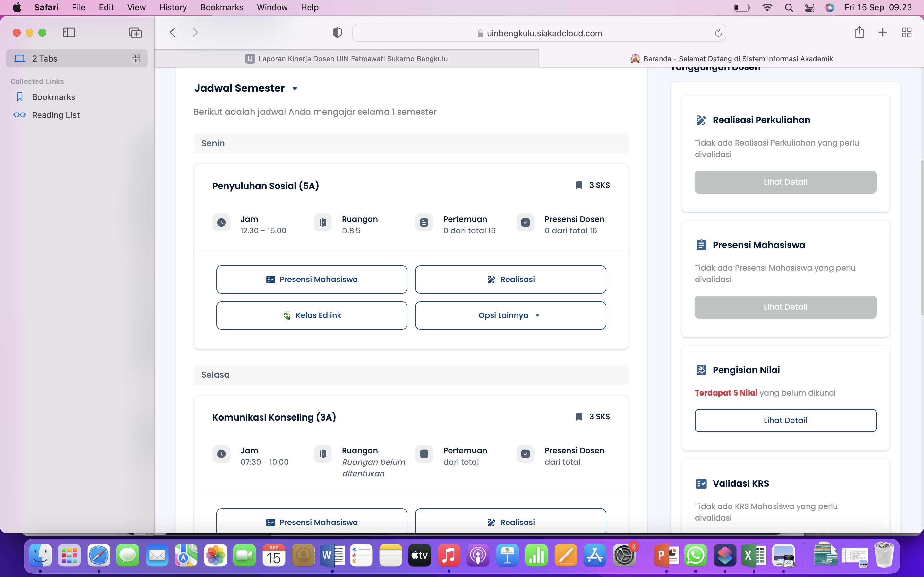The height and width of the screenshot is (577, 924).
Task: Toggle the 2 Tabs grid view button
Action: (x=136, y=58)
